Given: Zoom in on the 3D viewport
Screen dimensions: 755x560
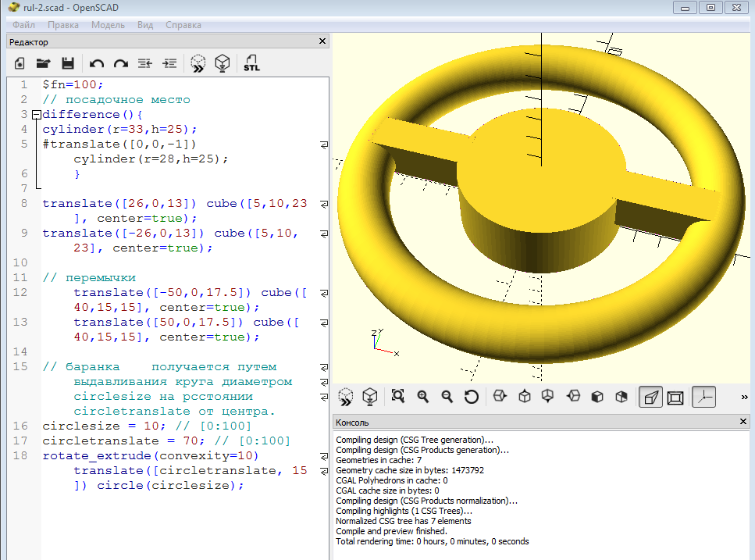Looking at the screenshot, I should click(x=423, y=397).
